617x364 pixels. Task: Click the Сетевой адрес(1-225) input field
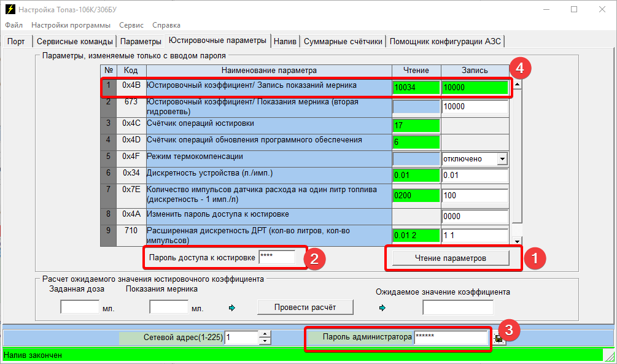click(x=242, y=337)
